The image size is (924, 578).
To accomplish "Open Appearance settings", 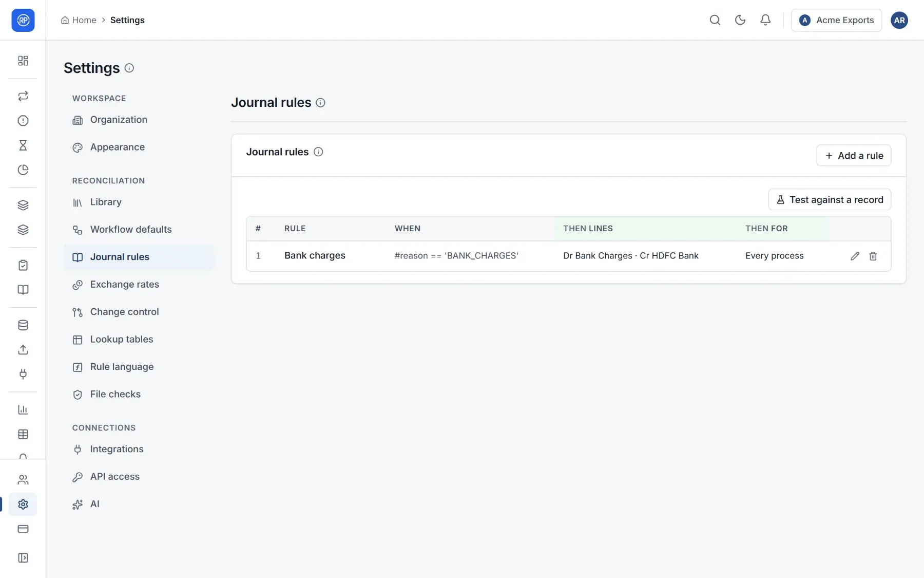I will coord(139,147).
